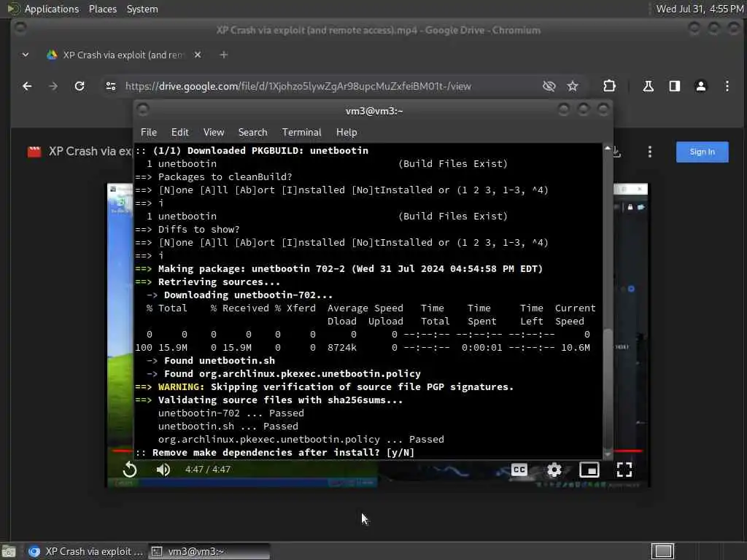This screenshot has width=747, height=560.
Task: Open the terminal View menu
Action: (214, 133)
